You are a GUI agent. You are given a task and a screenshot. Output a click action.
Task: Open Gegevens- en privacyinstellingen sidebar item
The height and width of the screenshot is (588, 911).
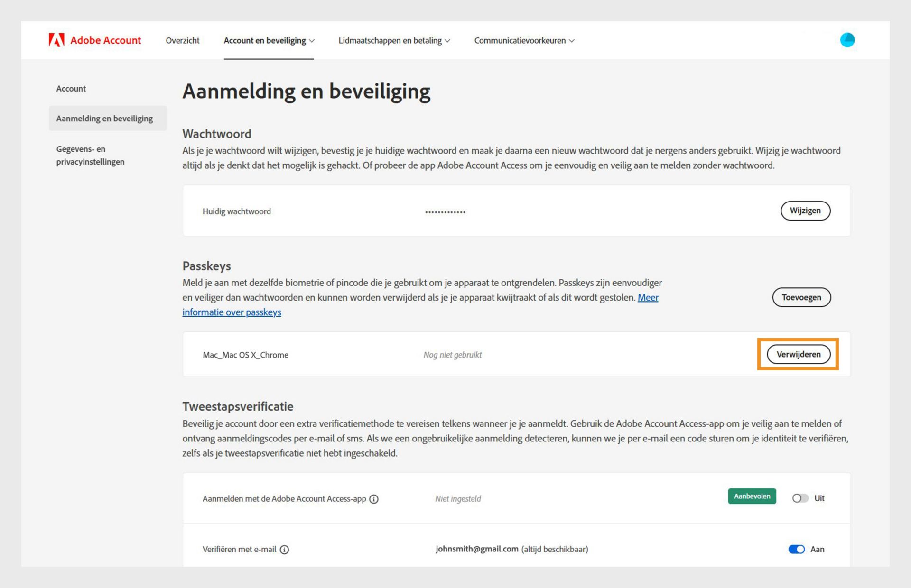[x=90, y=156]
